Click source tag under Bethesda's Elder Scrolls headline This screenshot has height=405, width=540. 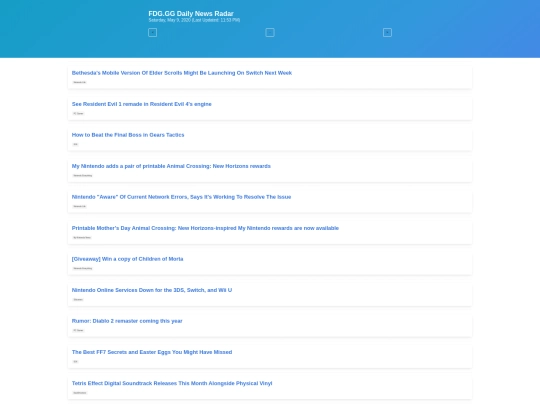coord(80,82)
